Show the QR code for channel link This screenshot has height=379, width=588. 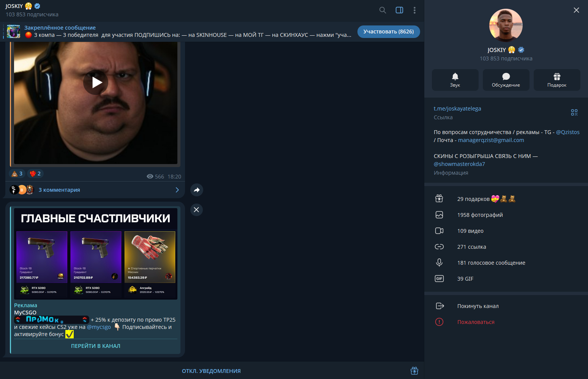tap(574, 112)
